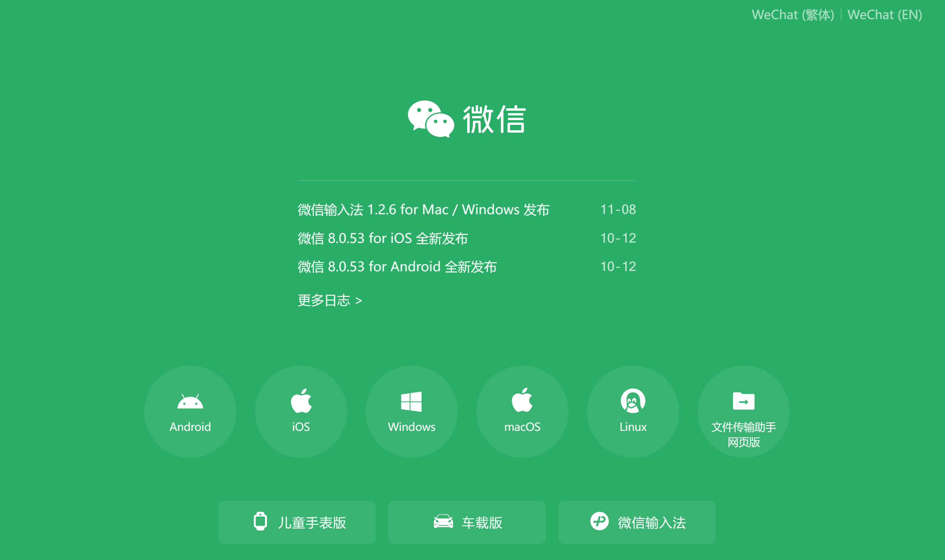The width and height of the screenshot is (945, 560).
Task: Click the Linux label text
Action: click(x=633, y=427)
